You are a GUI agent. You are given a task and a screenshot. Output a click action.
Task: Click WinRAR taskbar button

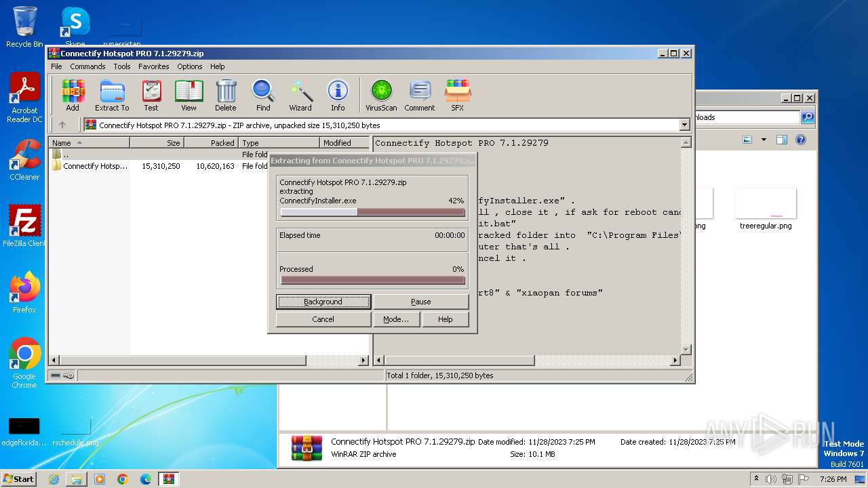point(169,479)
